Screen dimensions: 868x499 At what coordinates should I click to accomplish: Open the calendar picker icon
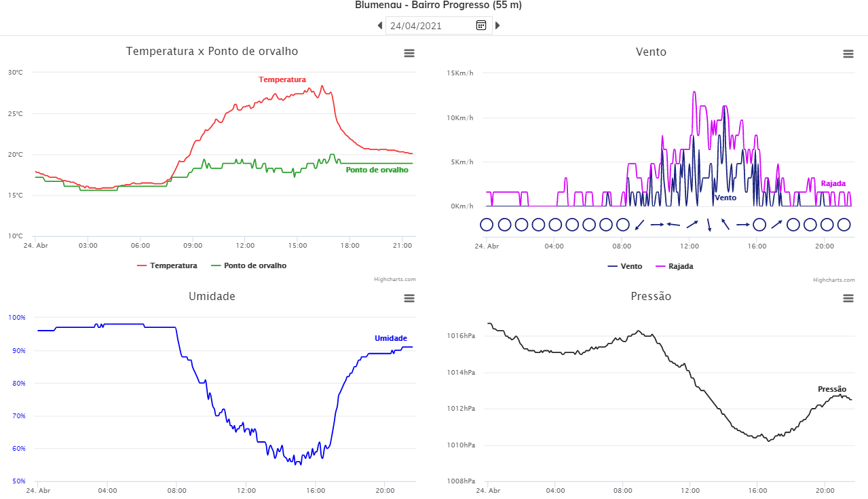tap(480, 25)
